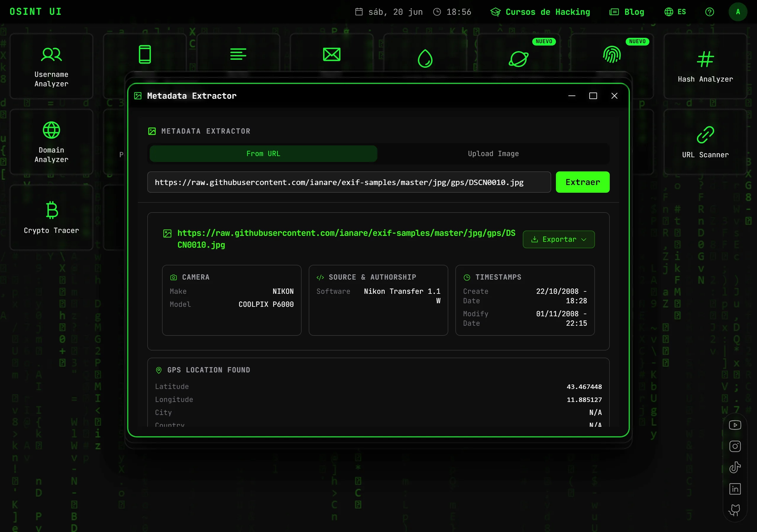This screenshot has width=757, height=532.
Task: Switch to the Upload Image tab
Action: coord(493,154)
